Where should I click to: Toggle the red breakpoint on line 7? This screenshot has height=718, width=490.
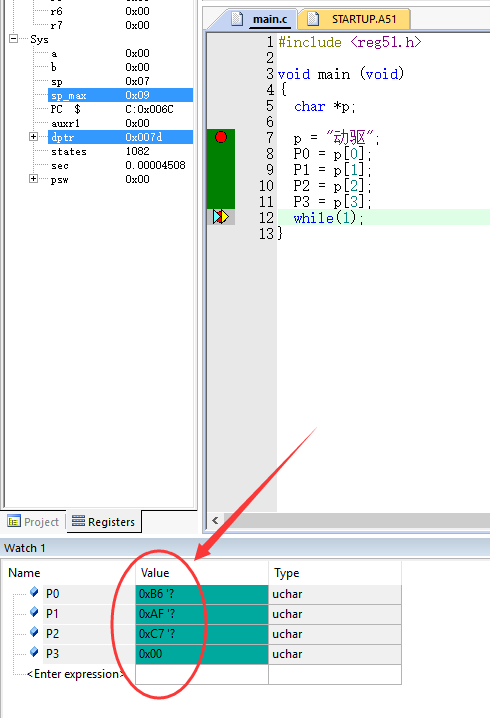[221, 137]
